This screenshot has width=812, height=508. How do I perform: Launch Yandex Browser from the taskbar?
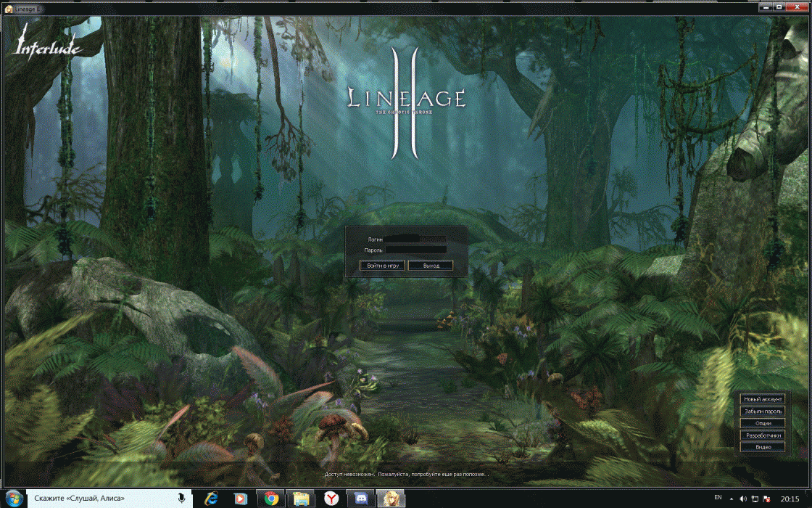pos(331,499)
